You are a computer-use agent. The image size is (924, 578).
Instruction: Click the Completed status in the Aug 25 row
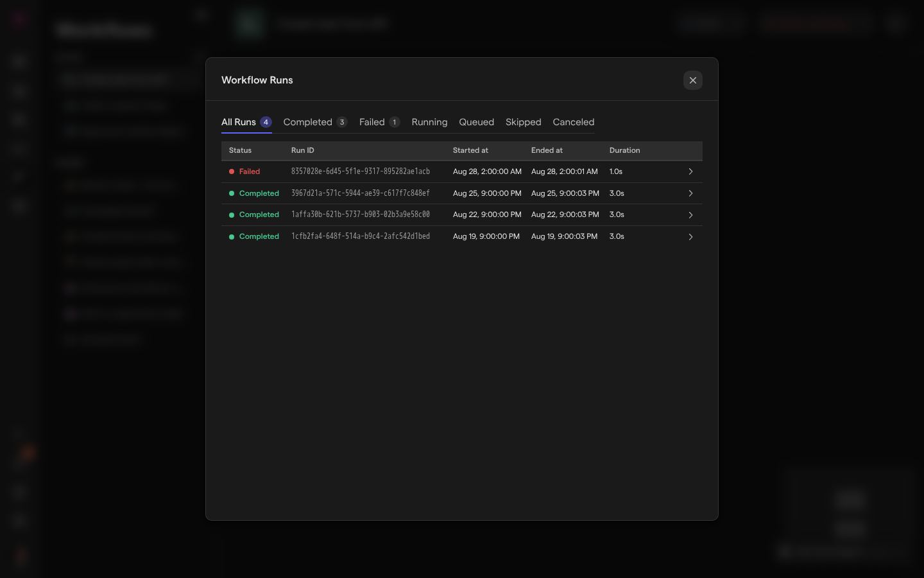point(259,193)
